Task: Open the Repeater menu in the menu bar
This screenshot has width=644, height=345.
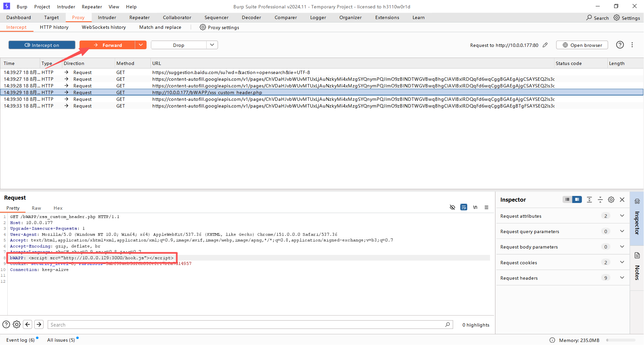Action: (x=92, y=7)
